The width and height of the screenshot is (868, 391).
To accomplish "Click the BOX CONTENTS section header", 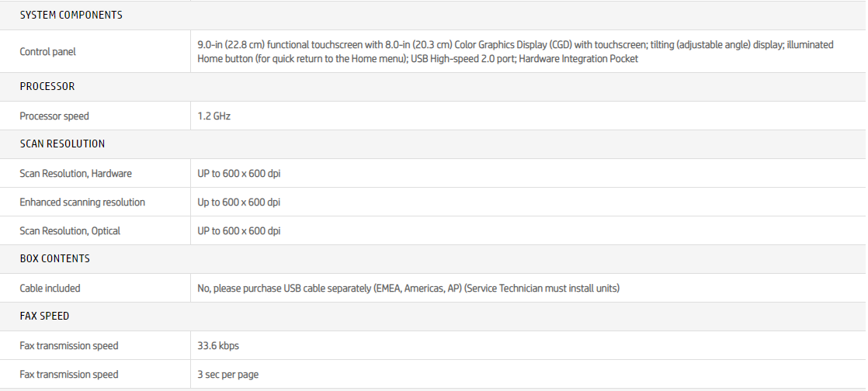I will pos(54,258).
